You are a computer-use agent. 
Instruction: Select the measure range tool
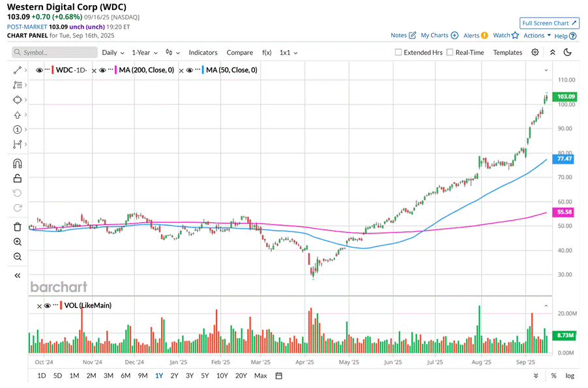(17, 144)
